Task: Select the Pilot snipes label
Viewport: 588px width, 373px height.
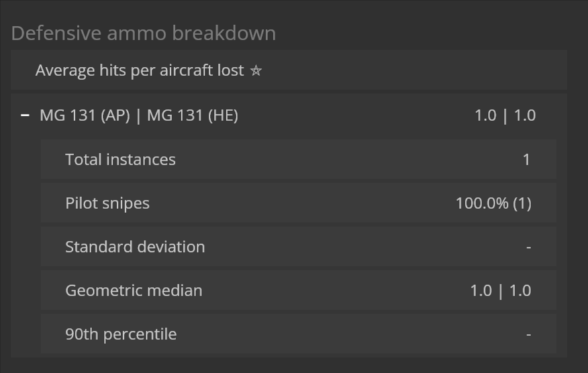Action: (x=107, y=203)
